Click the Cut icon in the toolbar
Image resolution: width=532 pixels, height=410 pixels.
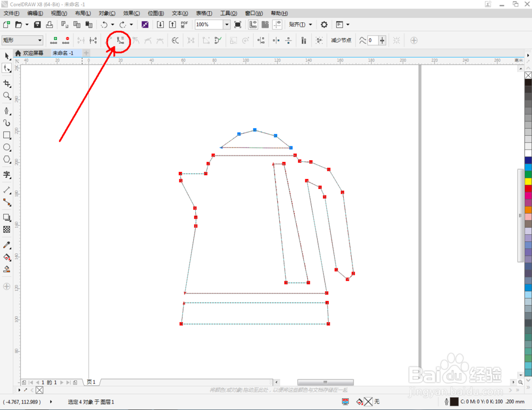[x=64, y=24]
